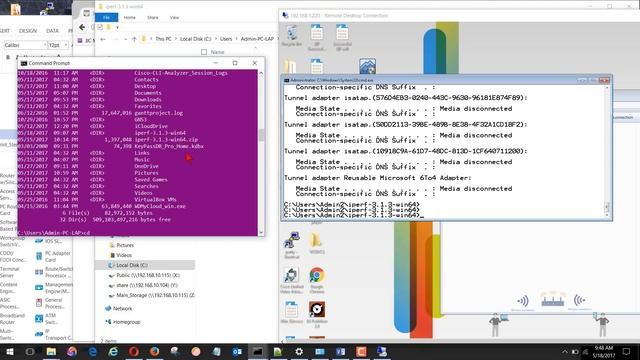Viewport: 640px width, 360px height.
Task: Select Route/Switch Processor shape in Visio stencil
Action: click(x=53, y=272)
